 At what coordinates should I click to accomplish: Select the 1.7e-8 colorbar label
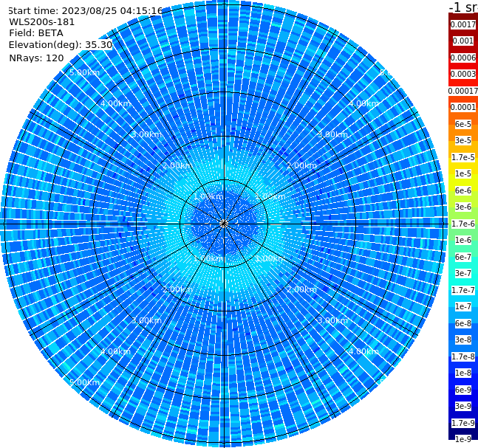463,356
